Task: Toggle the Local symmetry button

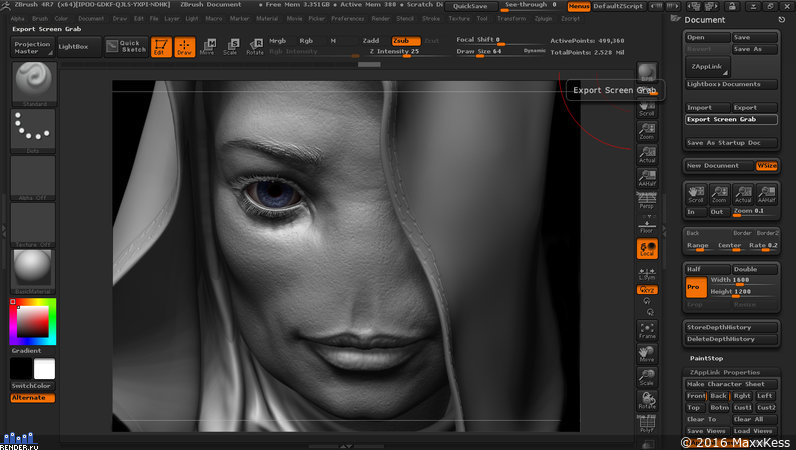Action: (x=647, y=249)
